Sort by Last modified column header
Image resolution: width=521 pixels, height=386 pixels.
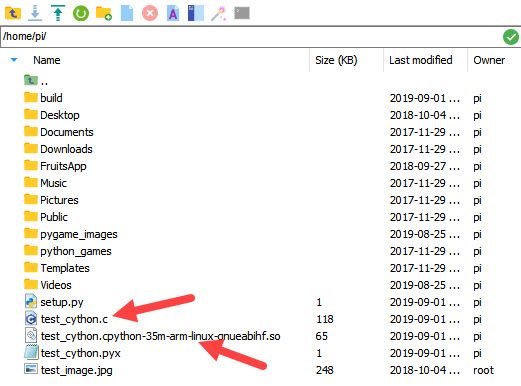421,60
